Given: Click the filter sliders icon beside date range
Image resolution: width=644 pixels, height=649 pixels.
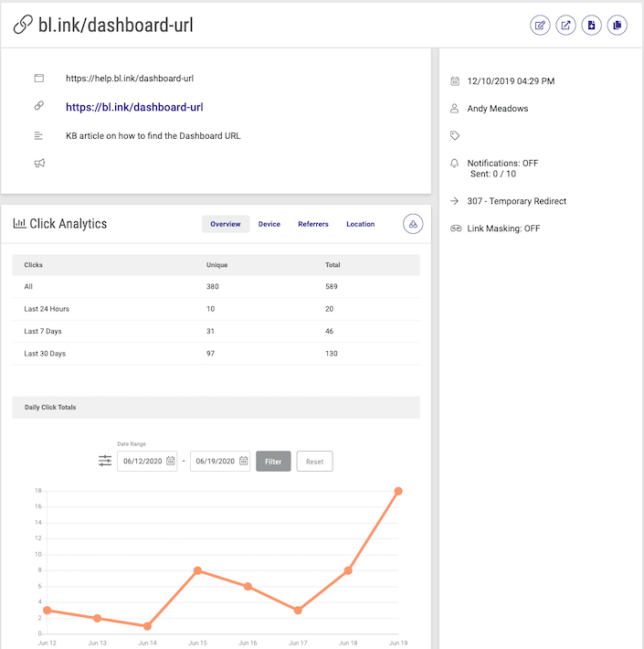Looking at the screenshot, I should pyautogui.click(x=105, y=461).
